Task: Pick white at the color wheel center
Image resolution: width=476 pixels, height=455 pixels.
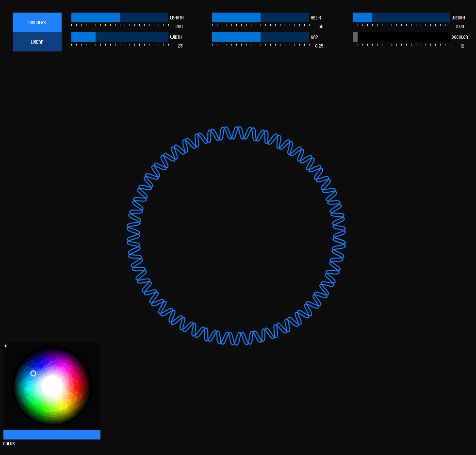Action: [52, 387]
